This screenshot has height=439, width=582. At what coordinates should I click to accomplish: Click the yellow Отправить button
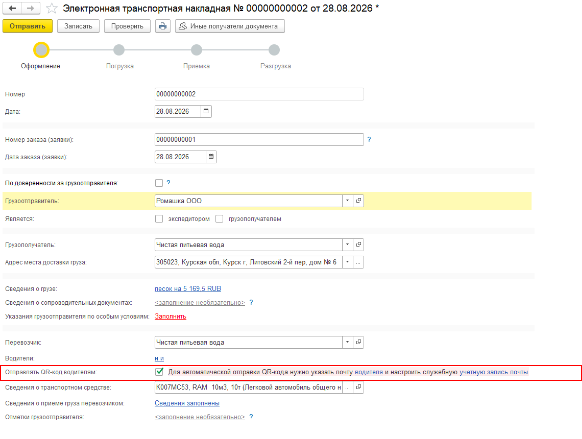[27, 26]
